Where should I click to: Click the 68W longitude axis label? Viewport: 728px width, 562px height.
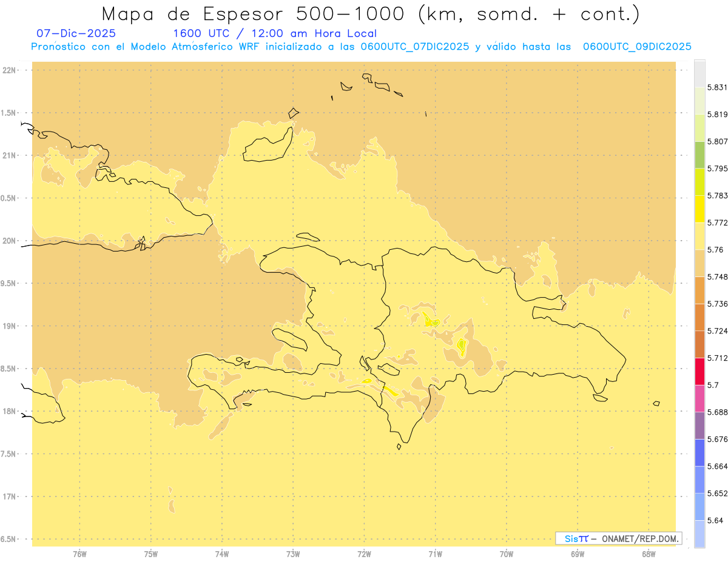tap(649, 554)
